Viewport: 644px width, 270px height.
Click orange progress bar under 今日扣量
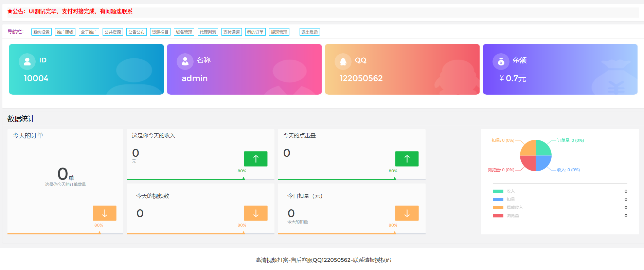tap(352, 233)
